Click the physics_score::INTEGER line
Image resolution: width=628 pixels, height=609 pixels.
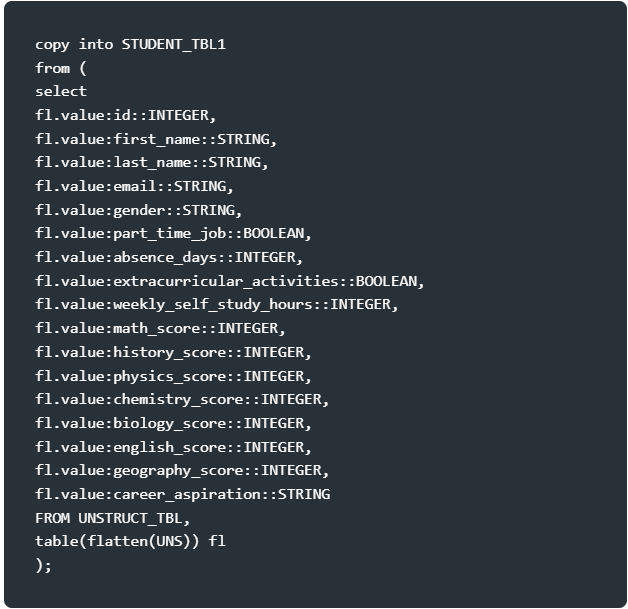coord(173,376)
